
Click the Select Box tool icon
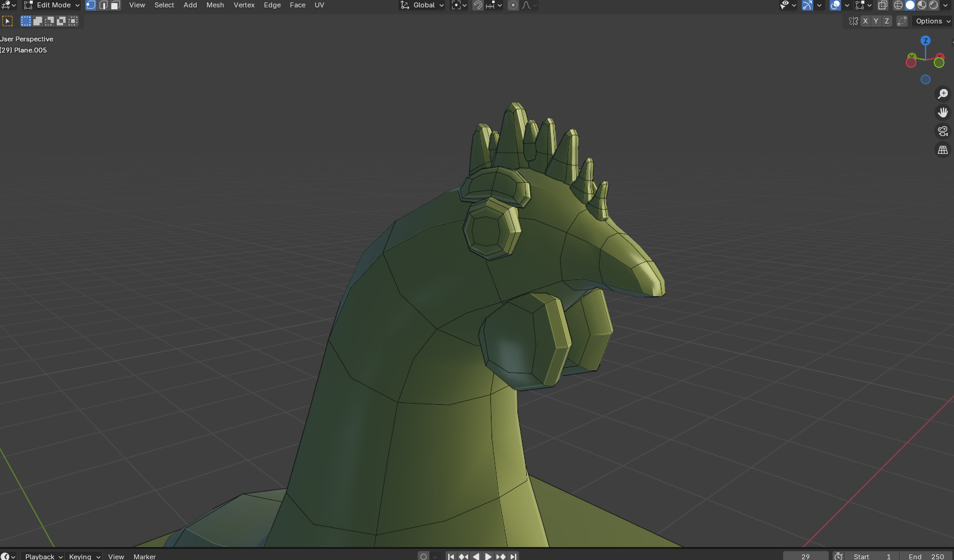7,21
